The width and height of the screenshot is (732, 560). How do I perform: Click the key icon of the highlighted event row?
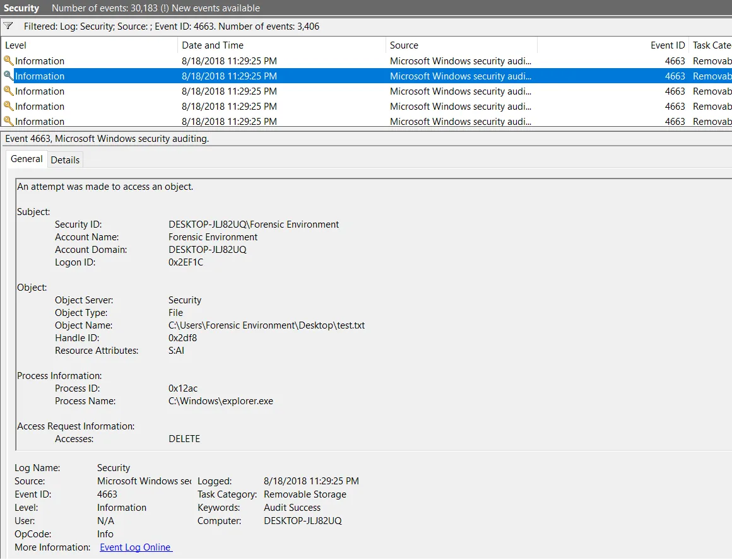tap(8, 76)
